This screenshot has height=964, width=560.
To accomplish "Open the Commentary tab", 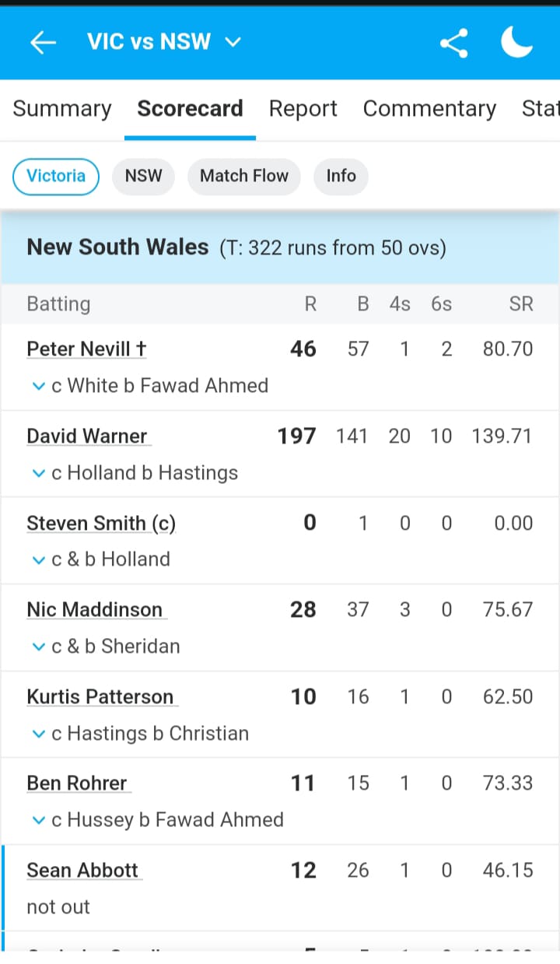I will point(429,109).
